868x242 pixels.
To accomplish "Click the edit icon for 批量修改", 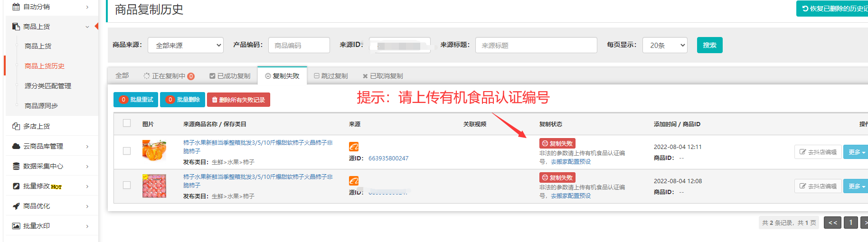I will [x=16, y=186].
